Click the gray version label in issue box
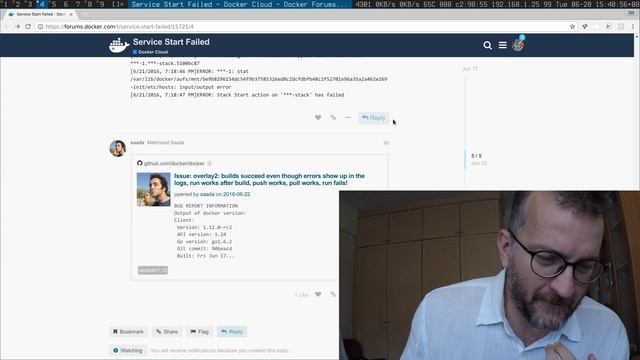This screenshot has height=360, width=640. click(153, 270)
